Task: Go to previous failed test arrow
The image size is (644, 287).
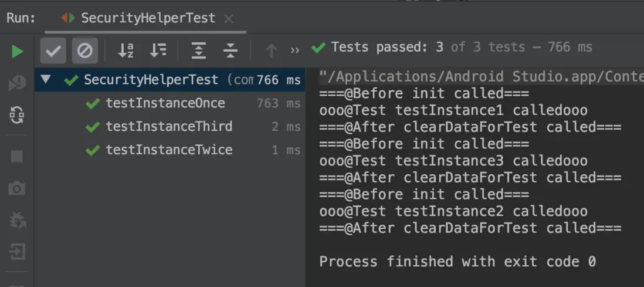Action: pyautogui.click(x=271, y=51)
